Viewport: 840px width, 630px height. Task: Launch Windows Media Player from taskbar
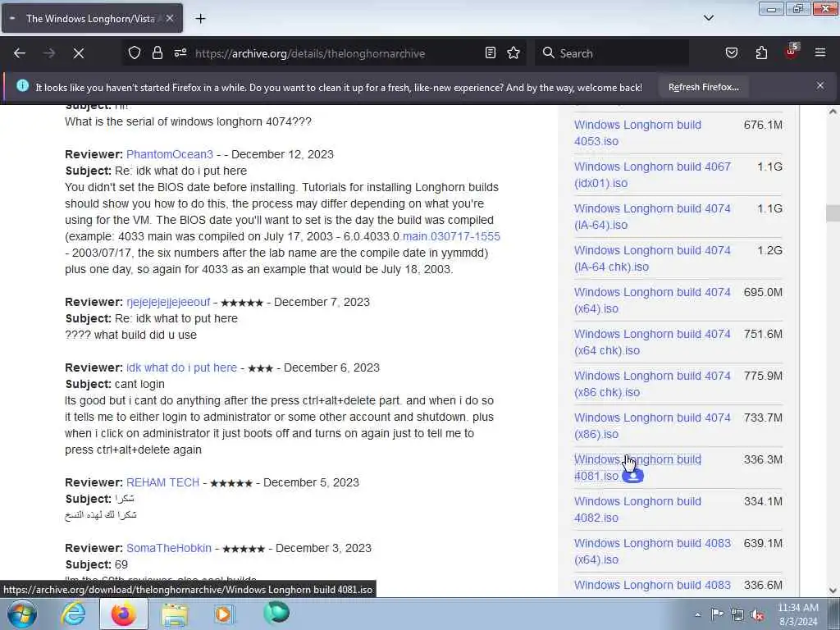coord(225,614)
